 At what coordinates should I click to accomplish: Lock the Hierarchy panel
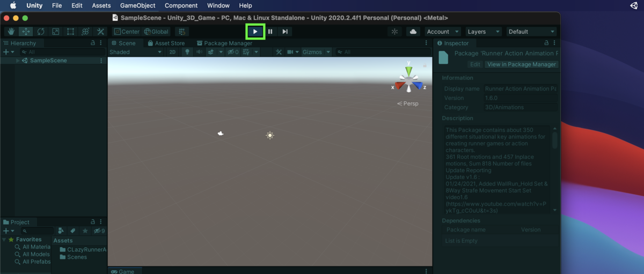click(93, 43)
